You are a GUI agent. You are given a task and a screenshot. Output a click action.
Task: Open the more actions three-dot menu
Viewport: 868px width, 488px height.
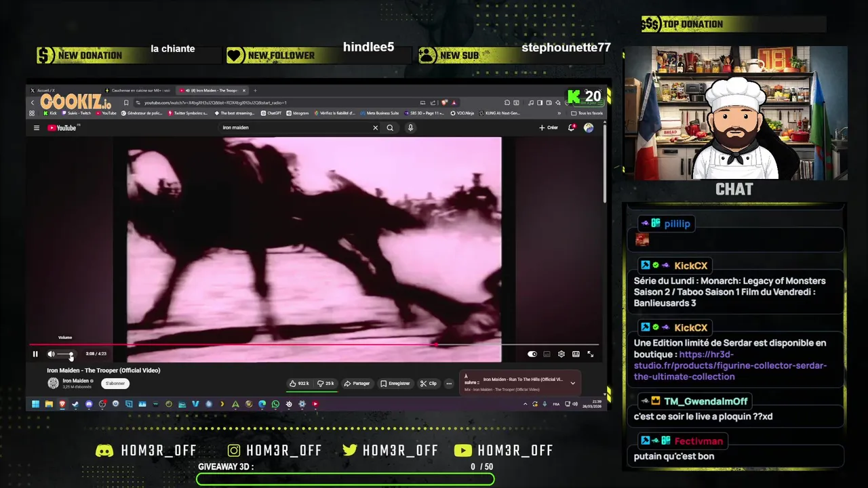click(x=448, y=383)
